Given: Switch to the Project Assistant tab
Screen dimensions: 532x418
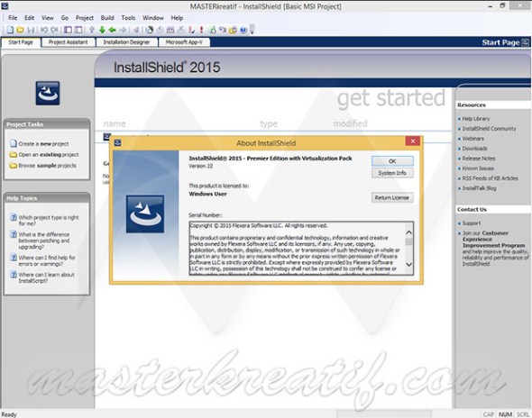Looking at the screenshot, I should click(x=68, y=42).
